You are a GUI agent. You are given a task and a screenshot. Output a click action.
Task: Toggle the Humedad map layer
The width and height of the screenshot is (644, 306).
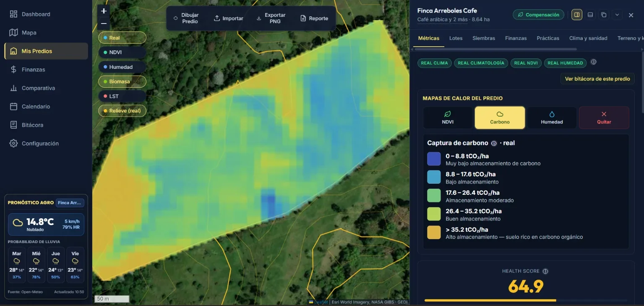pos(122,67)
